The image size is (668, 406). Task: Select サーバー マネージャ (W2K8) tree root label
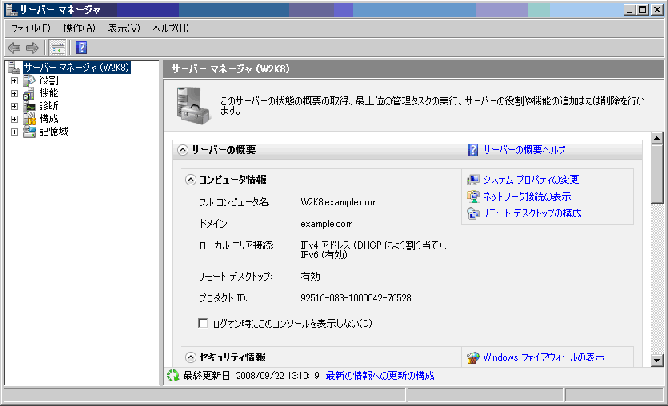(x=77, y=67)
